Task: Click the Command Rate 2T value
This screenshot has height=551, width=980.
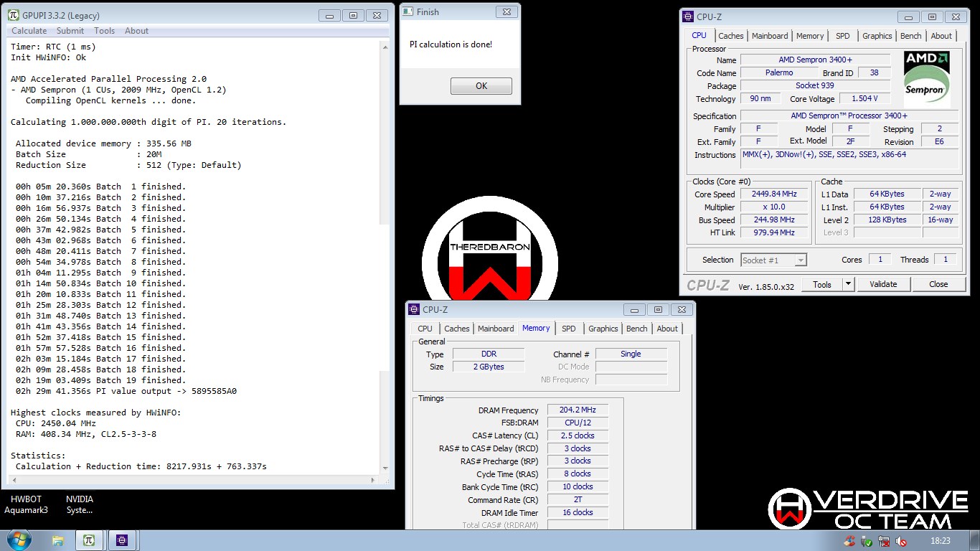Action: click(578, 500)
